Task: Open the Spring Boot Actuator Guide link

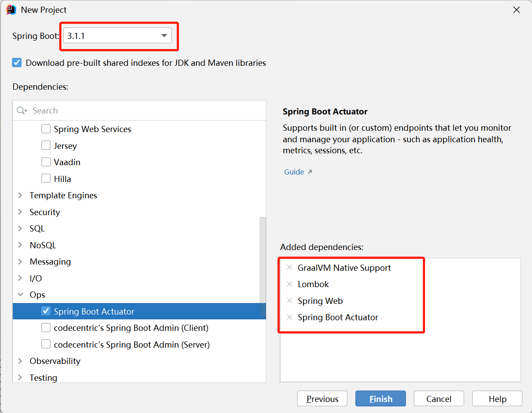Action: click(294, 172)
